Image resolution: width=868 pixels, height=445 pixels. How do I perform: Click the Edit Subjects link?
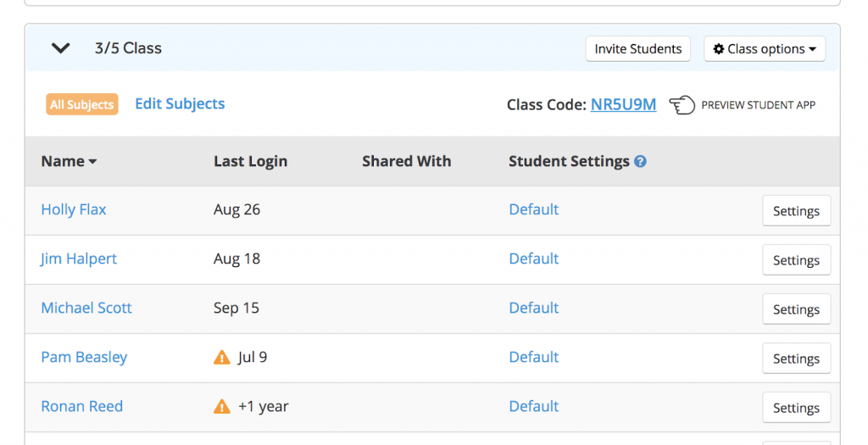180,103
